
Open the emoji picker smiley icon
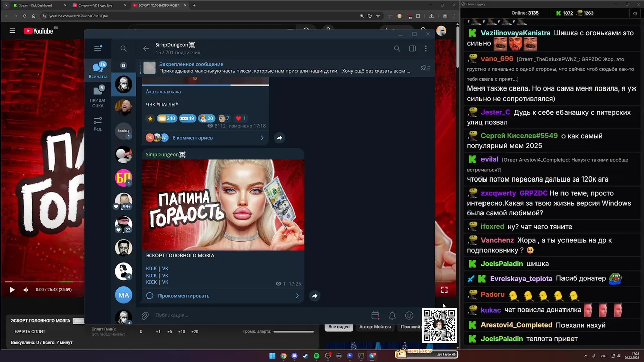(409, 316)
